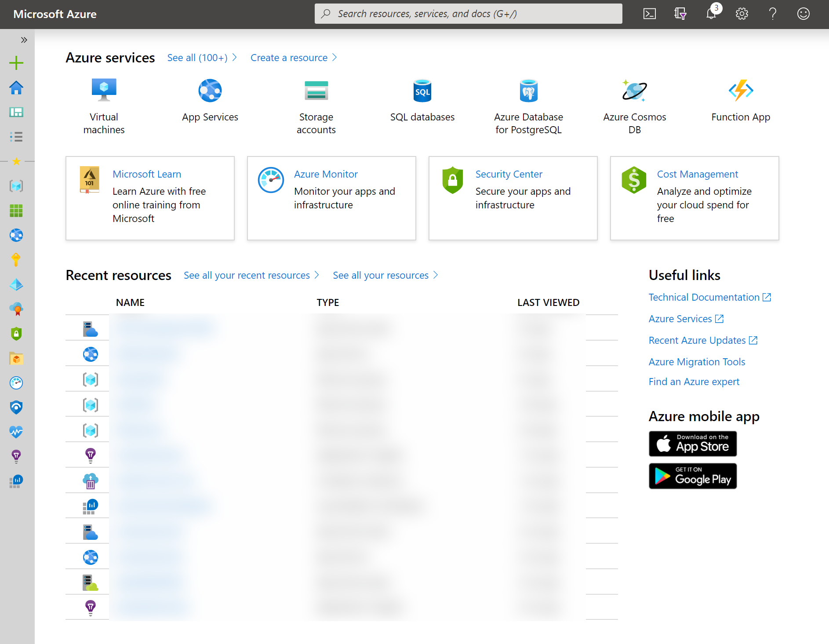Open the recent resource with the green cloud server icon
Image resolution: width=829 pixels, height=644 pixels.
342,582
